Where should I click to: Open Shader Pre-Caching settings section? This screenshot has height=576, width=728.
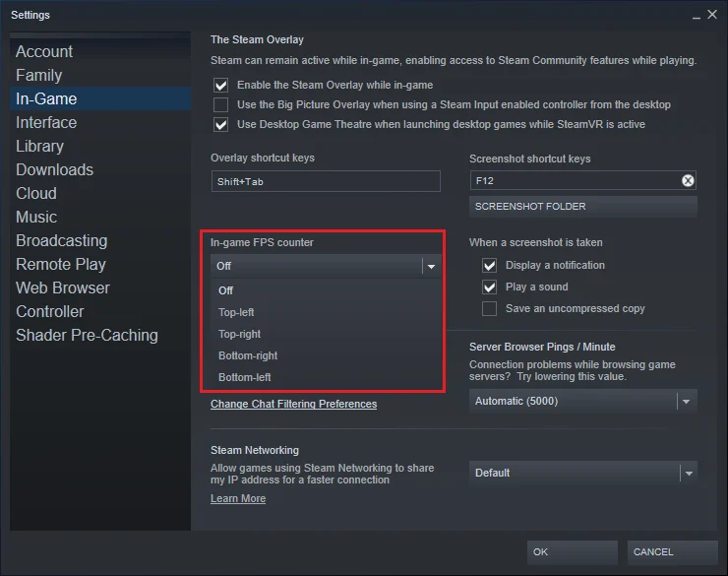point(100,336)
